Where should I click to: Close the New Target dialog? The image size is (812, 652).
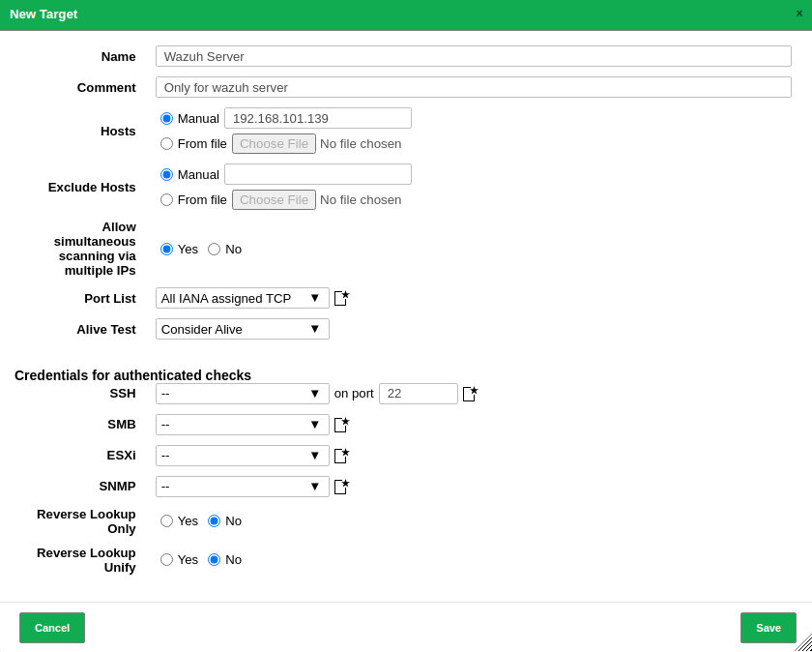799,14
